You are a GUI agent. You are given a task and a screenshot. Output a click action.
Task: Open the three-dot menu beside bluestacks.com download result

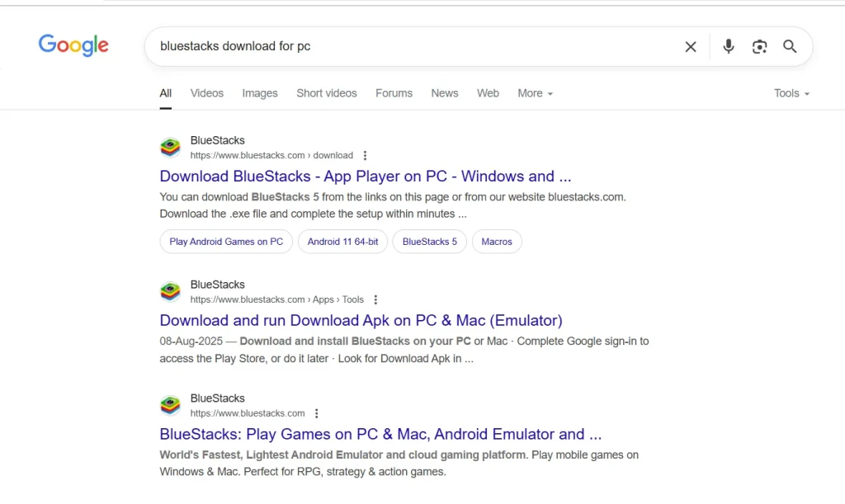pos(365,155)
